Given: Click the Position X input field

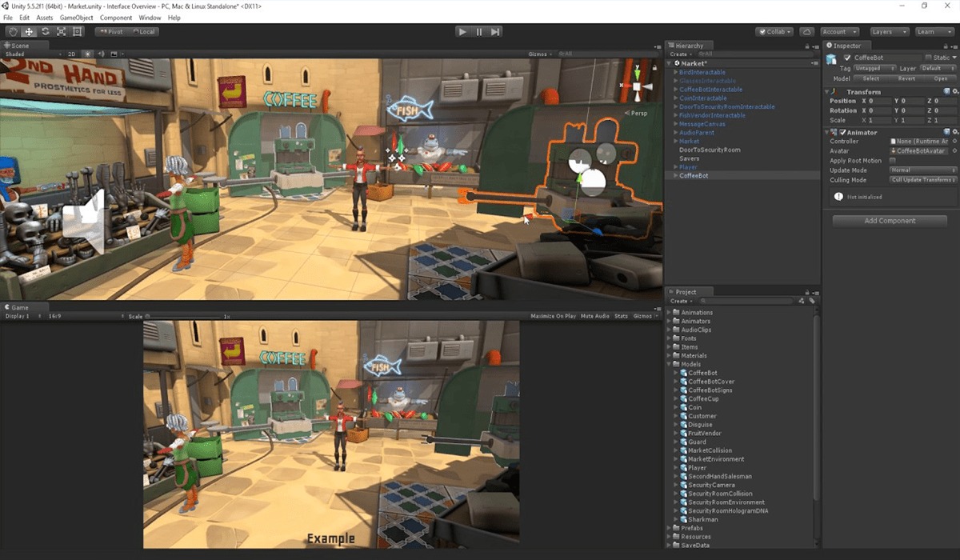Looking at the screenshot, I should click(x=878, y=102).
